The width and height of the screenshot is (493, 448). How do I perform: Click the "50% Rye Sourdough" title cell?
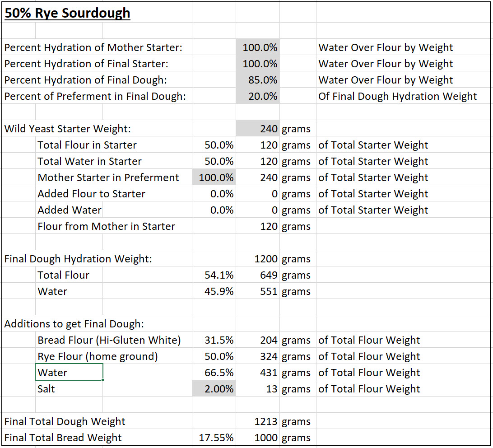tap(68, 13)
